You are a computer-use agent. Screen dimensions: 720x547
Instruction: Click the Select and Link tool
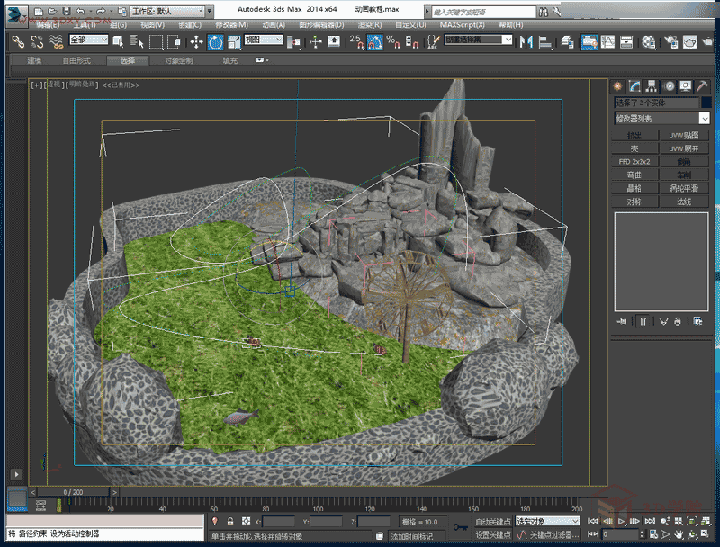tap(18, 41)
